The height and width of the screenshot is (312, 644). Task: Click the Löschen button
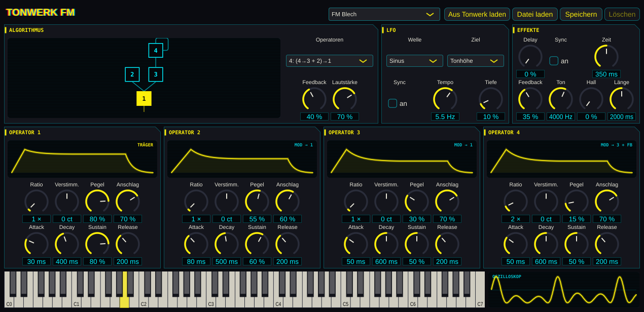pyautogui.click(x=622, y=14)
